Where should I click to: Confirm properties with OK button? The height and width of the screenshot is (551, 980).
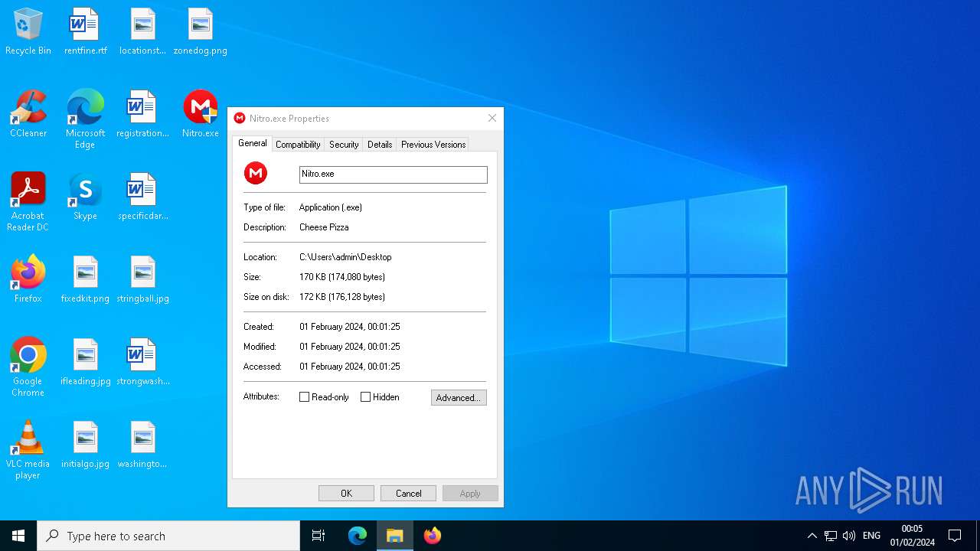point(346,494)
